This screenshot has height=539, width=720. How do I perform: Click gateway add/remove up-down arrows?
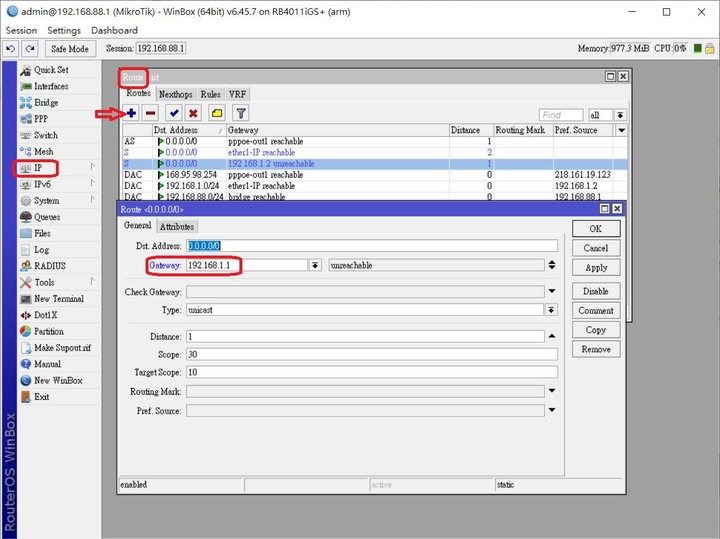click(x=552, y=265)
